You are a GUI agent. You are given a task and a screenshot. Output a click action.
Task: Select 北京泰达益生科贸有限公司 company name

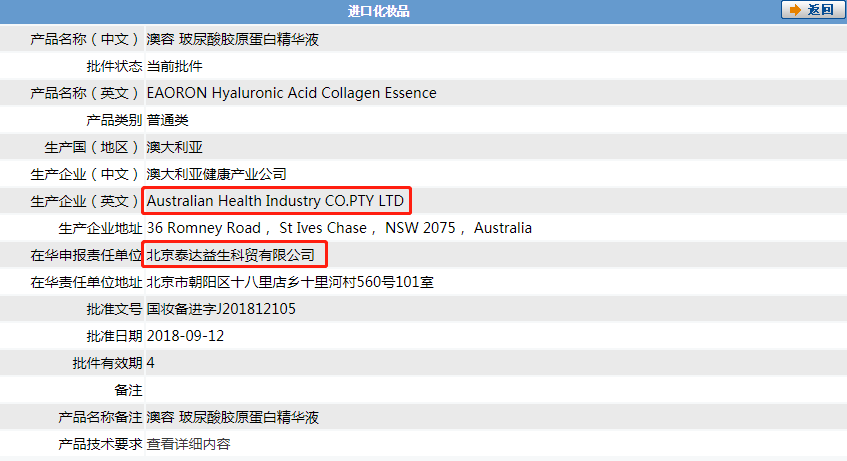click(231, 255)
